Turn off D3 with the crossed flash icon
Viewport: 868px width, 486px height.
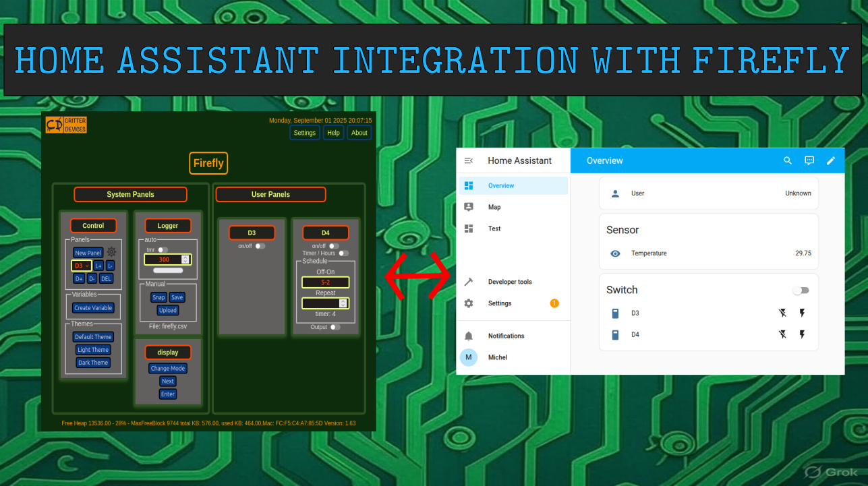point(782,313)
